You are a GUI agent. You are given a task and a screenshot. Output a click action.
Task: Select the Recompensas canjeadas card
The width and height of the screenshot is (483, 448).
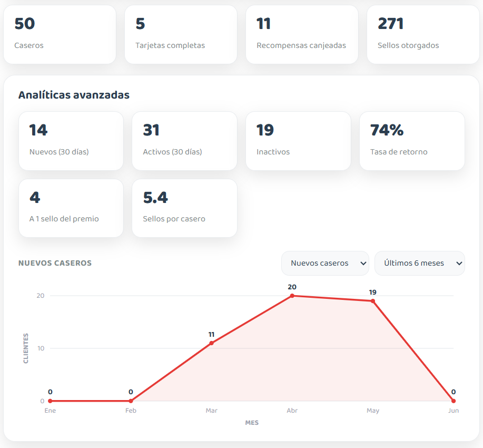pyautogui.click(x=302, y=35)
